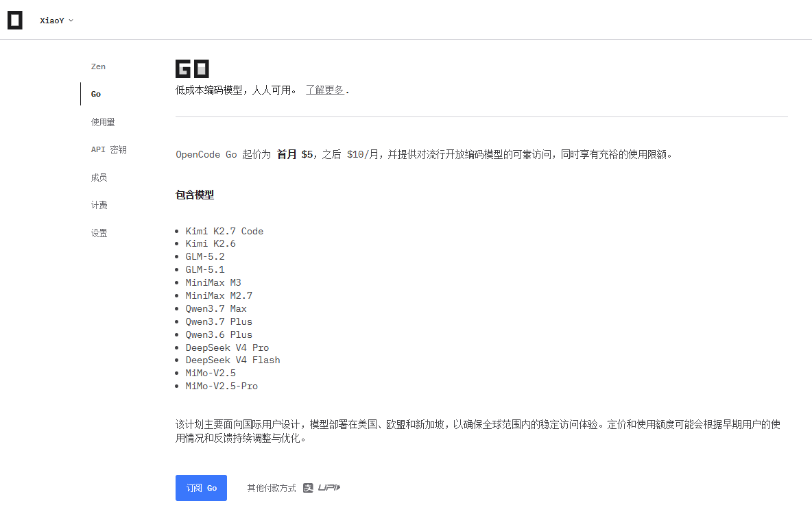Click the OpenCode logo icon
Image resolution: width=812 pixels, height=516 pixels.
pyautogui.click(x=15, y=20)
